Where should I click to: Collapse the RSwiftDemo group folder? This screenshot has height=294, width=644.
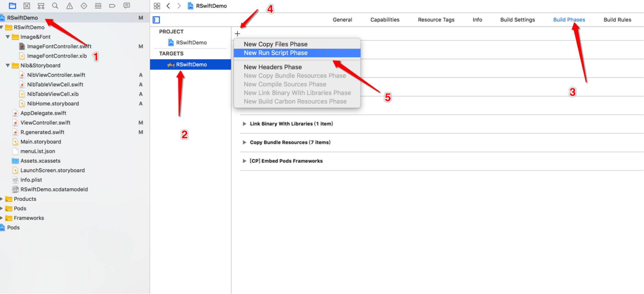[2, 27]
